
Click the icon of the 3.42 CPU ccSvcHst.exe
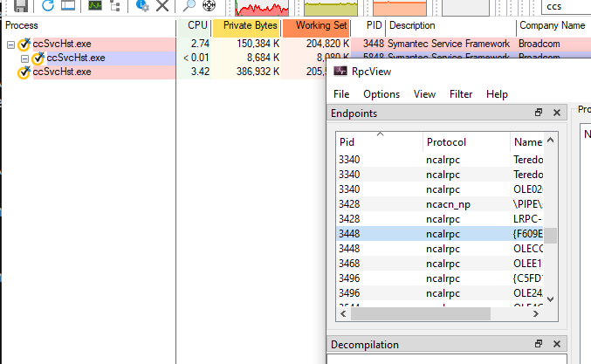tap(24, 72)
